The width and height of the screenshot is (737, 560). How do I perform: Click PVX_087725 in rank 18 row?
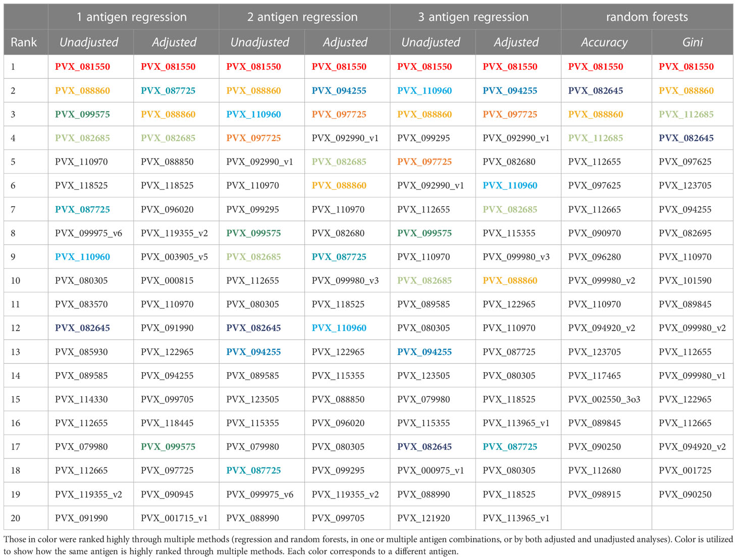[253, 471]
